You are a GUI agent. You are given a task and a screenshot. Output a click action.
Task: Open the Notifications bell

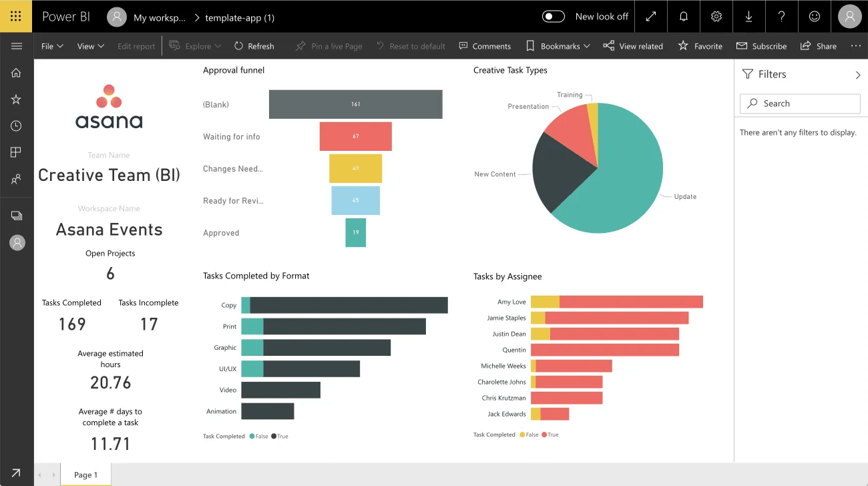[x=683, y=16]
